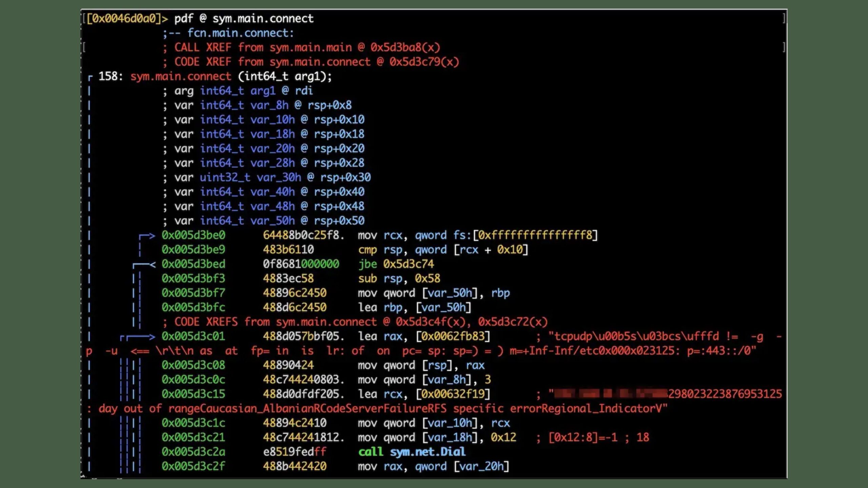Viewport: 868px width, 488px height.
Task: Click the 'arg int64_t arg1 @ rdi' line
Action: 238,91
